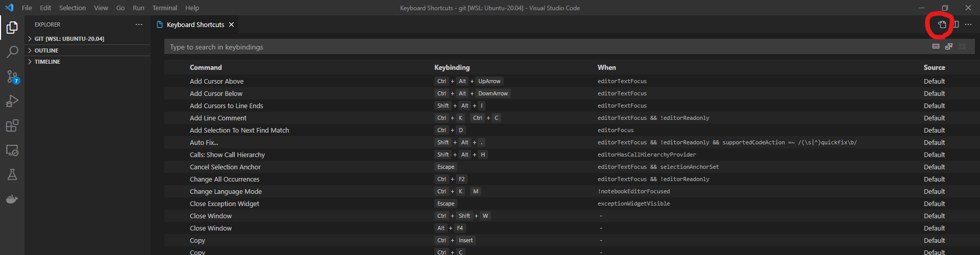Click the Keybinding column header
The height and width of the screenshot is (255, 980).
pyautogui.click(x=452, y=67)
